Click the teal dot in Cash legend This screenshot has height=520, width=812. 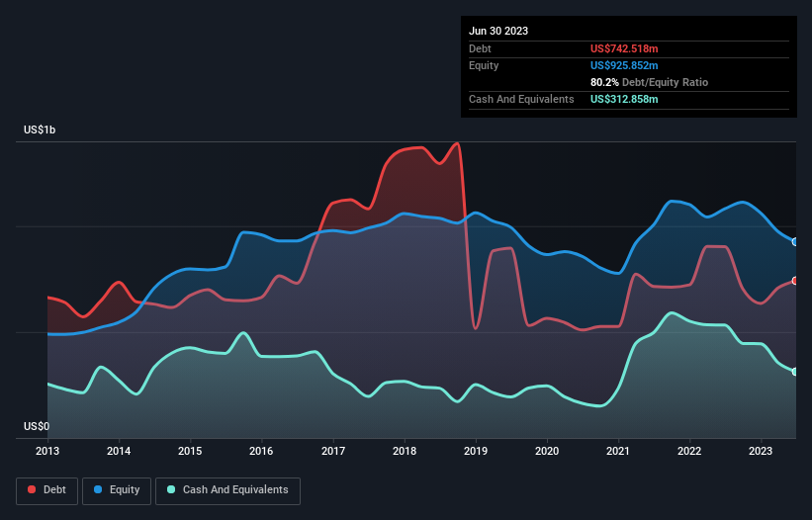point(171,489)
